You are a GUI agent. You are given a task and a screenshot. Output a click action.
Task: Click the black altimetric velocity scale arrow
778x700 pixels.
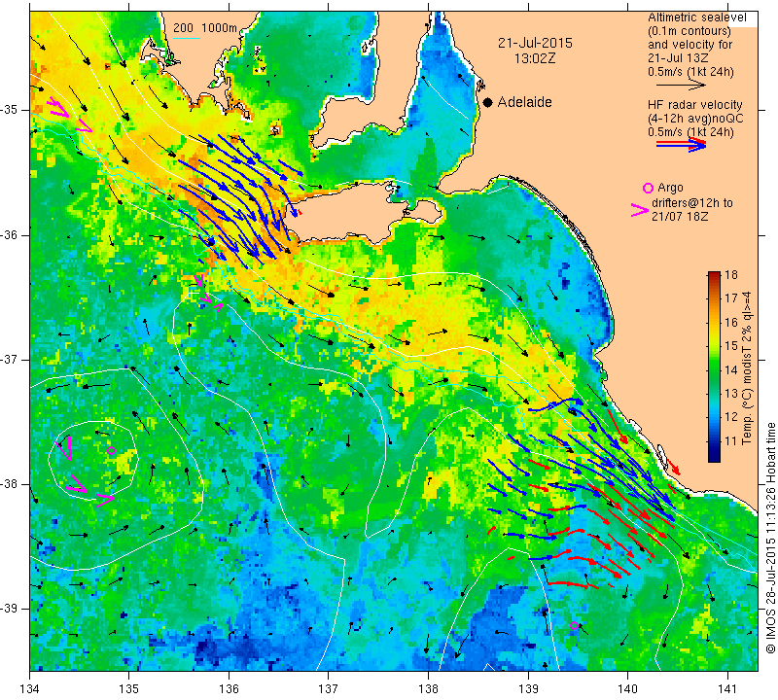(x=681, y=86)
